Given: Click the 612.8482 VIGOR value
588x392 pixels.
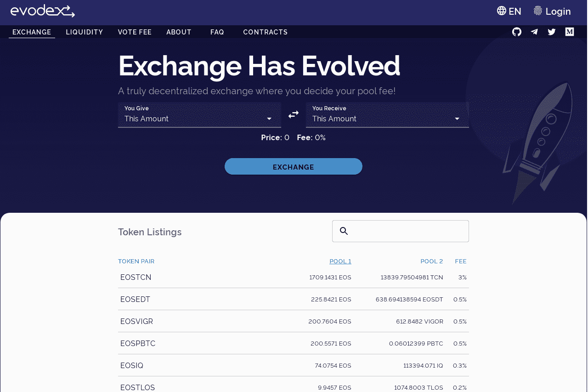Looking at the screenshot, I should (419, 322).
